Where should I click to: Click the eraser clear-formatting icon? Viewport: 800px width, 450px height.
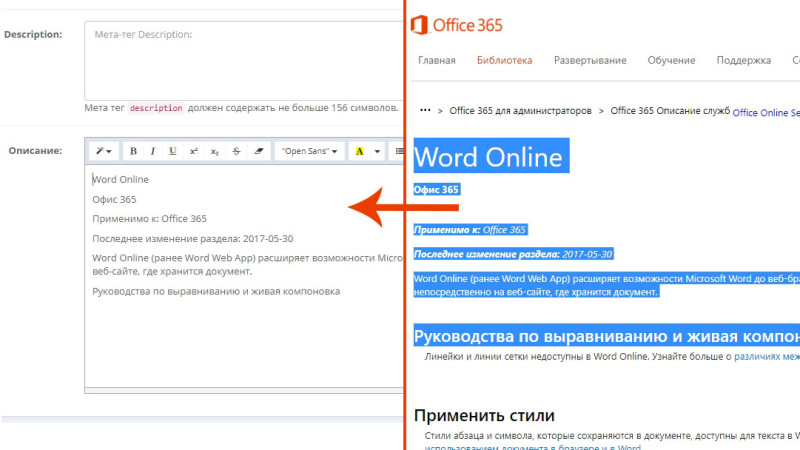(259, 151)
